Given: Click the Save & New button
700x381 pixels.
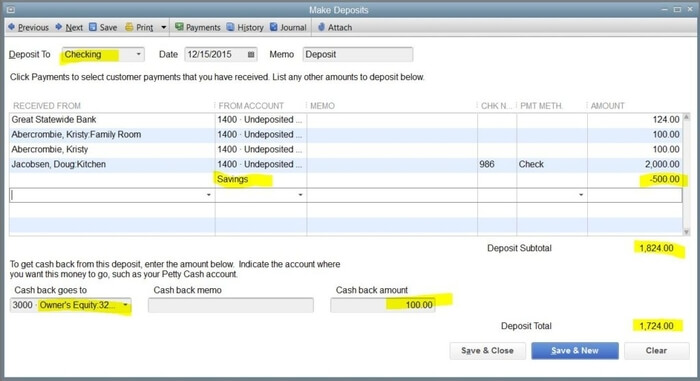Looking at the screenshot, I should click(575, 351).
